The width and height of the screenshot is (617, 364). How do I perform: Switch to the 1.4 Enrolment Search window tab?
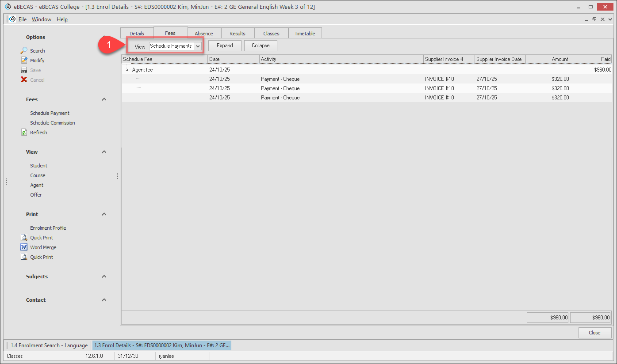(x=49, y=345)
